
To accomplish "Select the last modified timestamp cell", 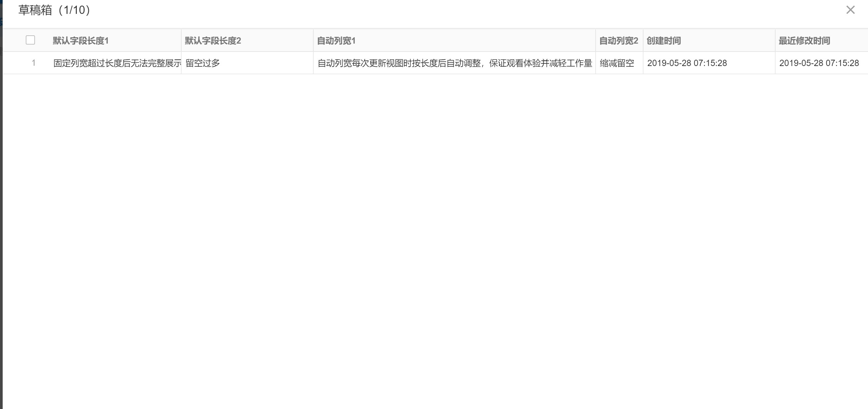I will (819, 63).
